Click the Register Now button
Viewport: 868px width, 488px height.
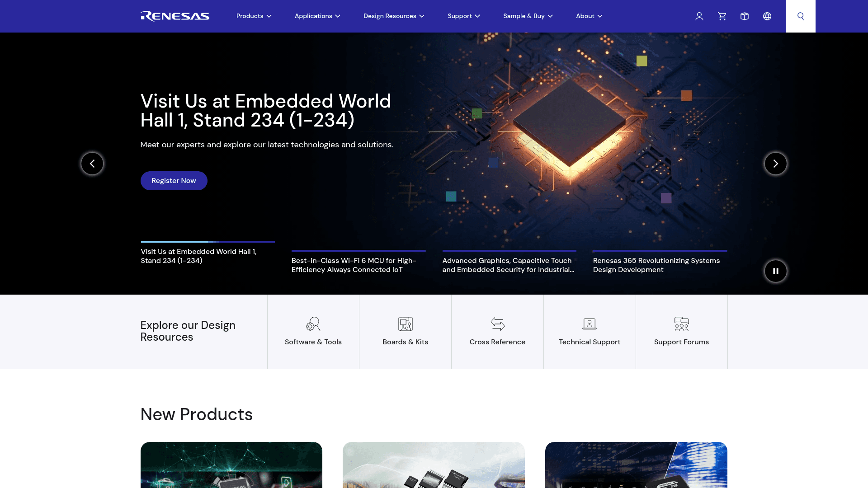(174, 181)
